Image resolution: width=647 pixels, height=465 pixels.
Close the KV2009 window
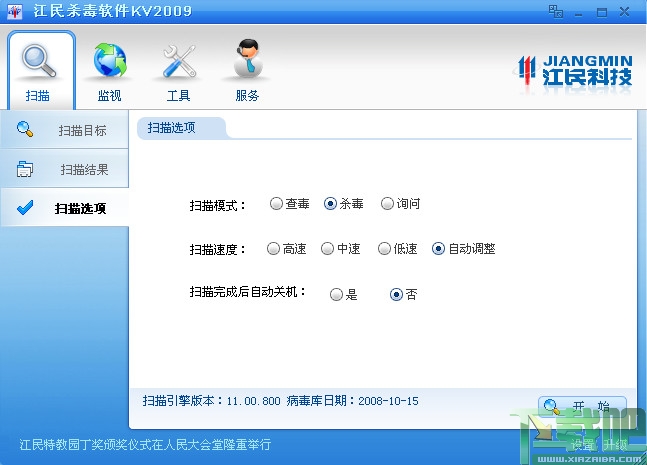click(x=624, y=12)
